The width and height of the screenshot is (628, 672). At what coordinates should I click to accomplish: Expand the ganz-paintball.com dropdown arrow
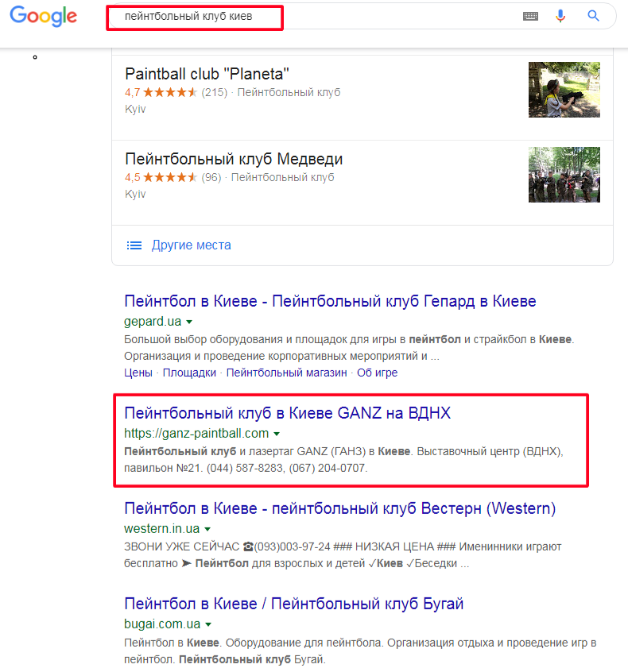277,434
